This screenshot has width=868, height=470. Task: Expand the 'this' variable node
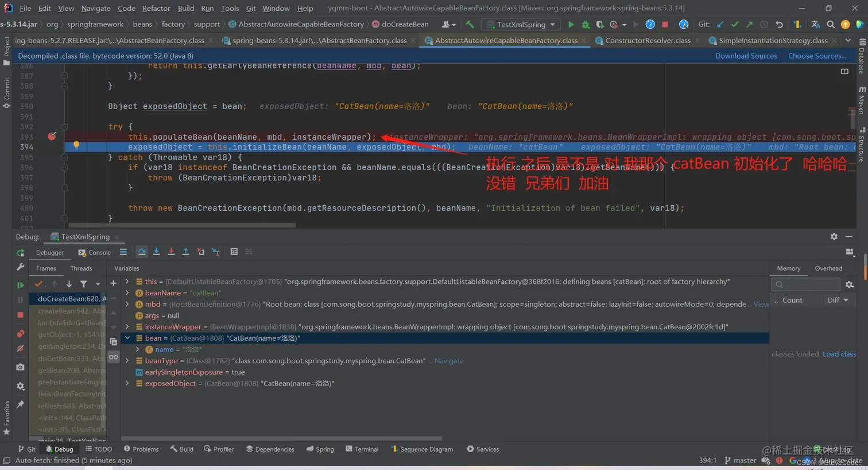[x=127, y=282]
